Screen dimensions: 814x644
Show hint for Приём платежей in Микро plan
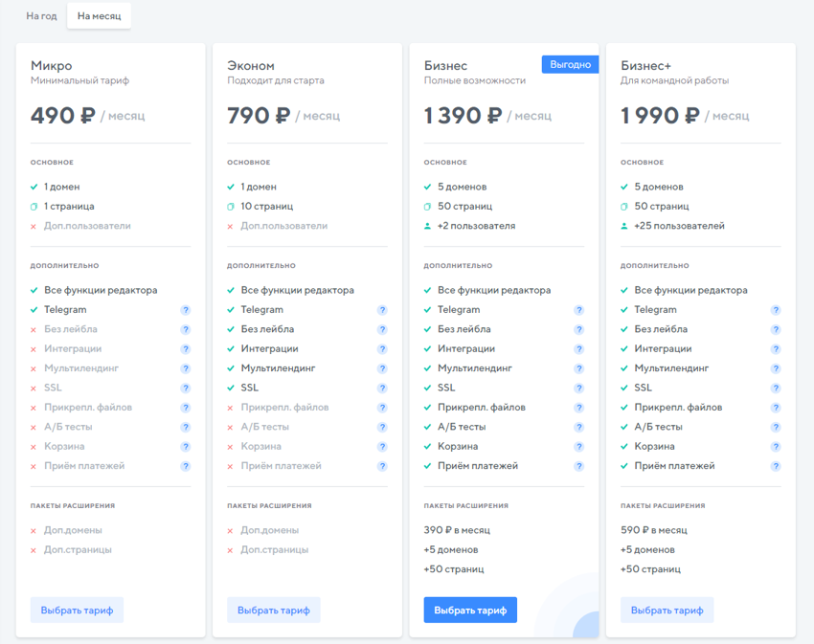coord(186,466)
